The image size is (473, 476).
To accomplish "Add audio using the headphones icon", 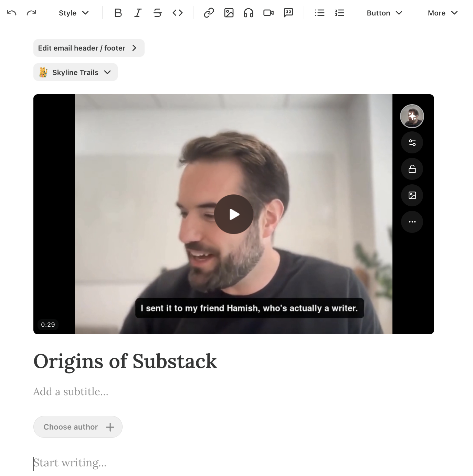I will pyautogui.click(x=249, y=13).
